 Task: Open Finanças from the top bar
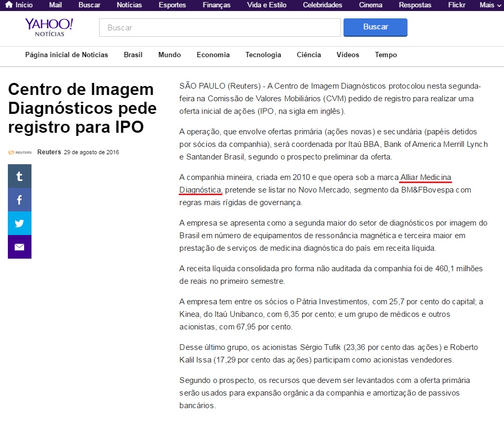tap(217, 5)
